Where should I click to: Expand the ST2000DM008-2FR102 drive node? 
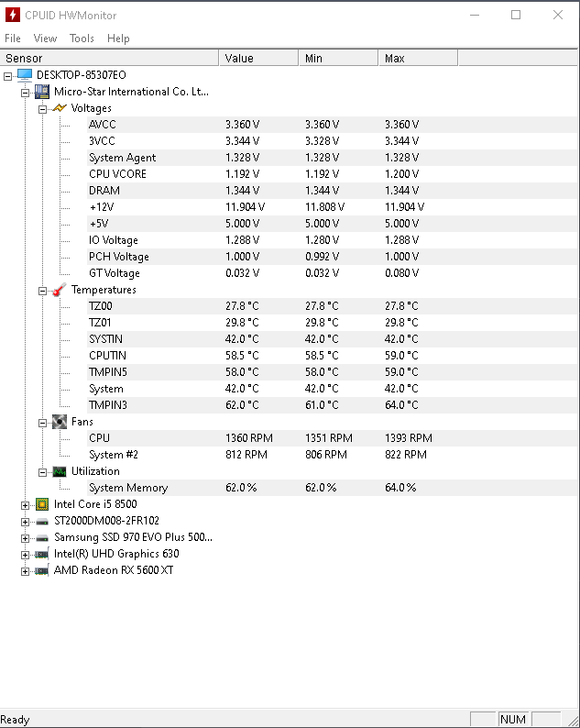click(25, 523)
